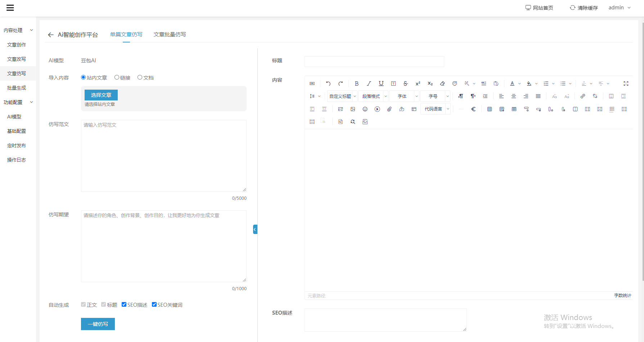
Task: Toggle 正文 auto-generate checkbox
Action: (x=84, y=305)
